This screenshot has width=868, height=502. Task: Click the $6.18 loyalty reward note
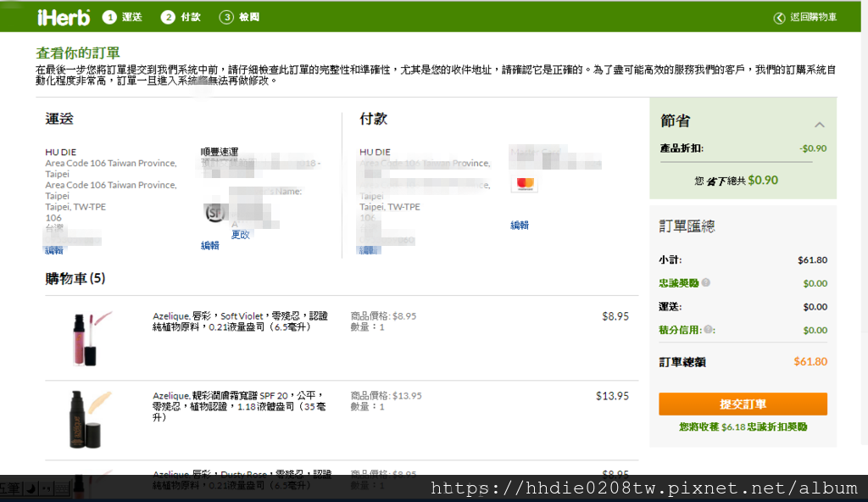[743, 427]
